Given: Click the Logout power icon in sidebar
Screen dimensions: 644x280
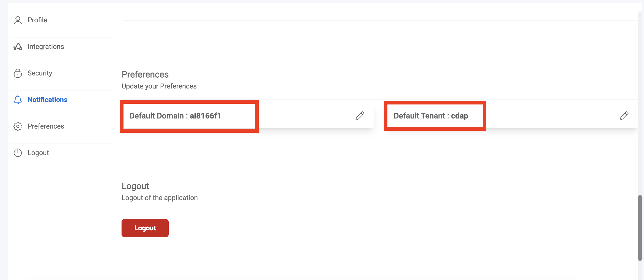Looking at the screenshot, I should 18,153.
